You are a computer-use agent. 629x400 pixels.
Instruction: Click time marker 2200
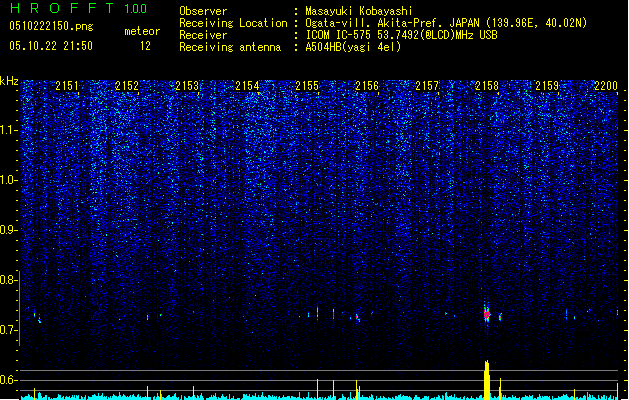tap(606, 86)
